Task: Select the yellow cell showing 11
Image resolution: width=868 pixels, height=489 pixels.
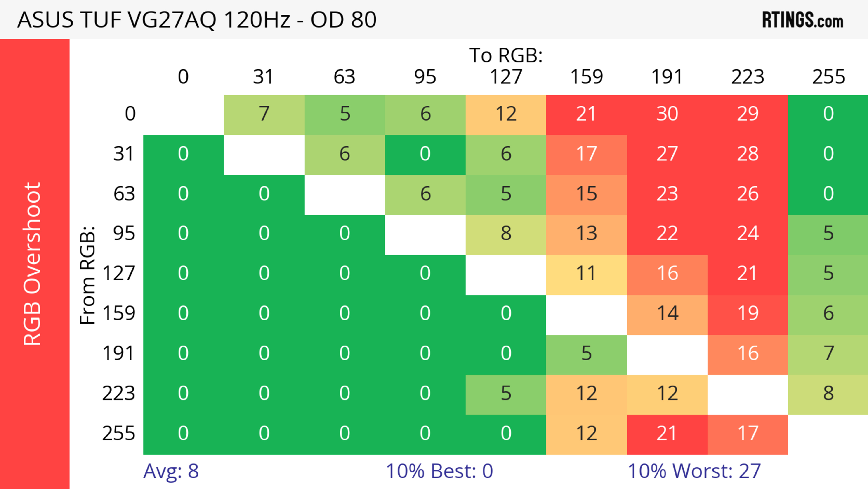Action: click(x=586, y=274)
